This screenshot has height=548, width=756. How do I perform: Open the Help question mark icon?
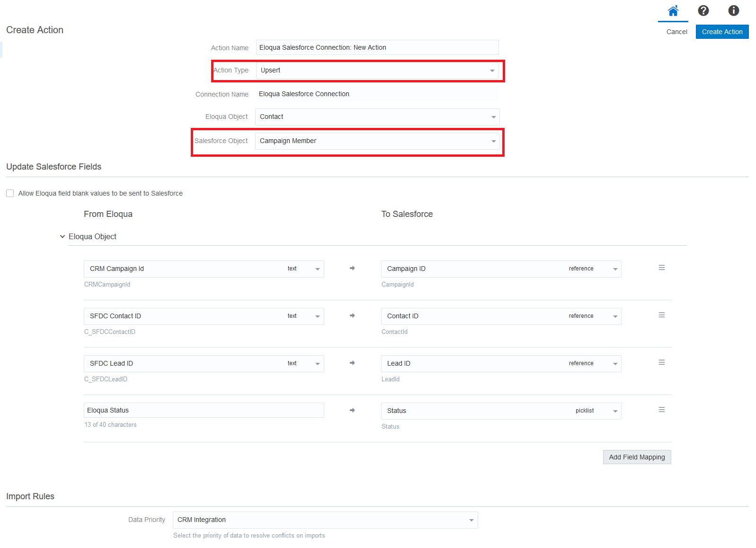(703, 11)
